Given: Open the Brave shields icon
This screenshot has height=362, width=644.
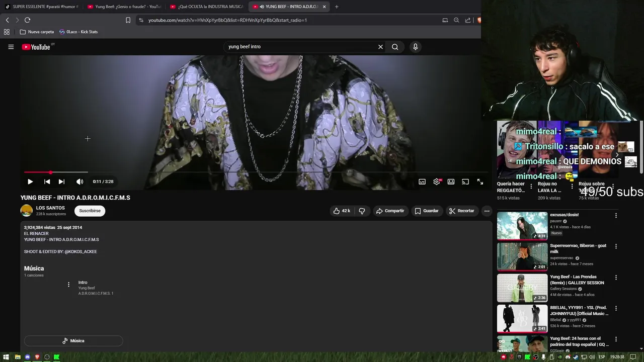Looking at the screenshot, I should tap(479, 20).
